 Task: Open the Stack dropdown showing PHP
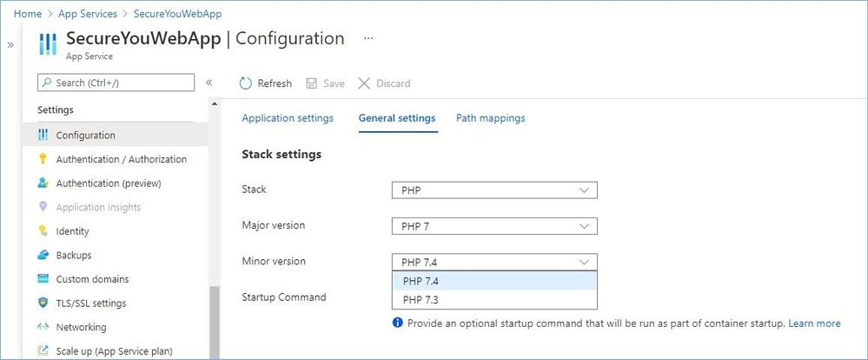(494, 190)
